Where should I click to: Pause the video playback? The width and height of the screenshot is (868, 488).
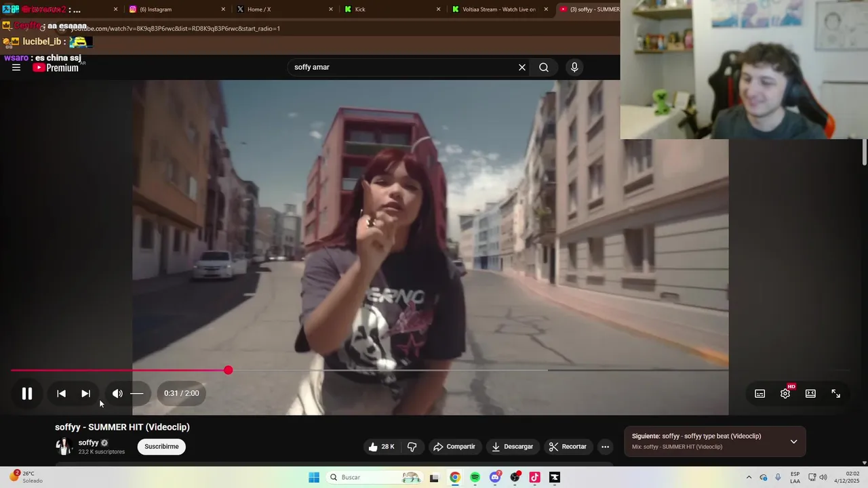pyautogui.click(x=27, y=393)
